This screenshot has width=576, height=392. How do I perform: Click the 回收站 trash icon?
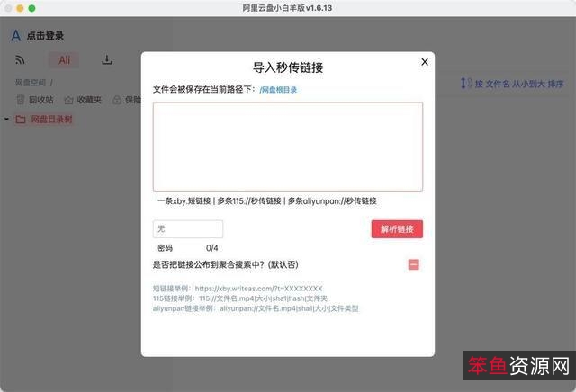(21, 100)
